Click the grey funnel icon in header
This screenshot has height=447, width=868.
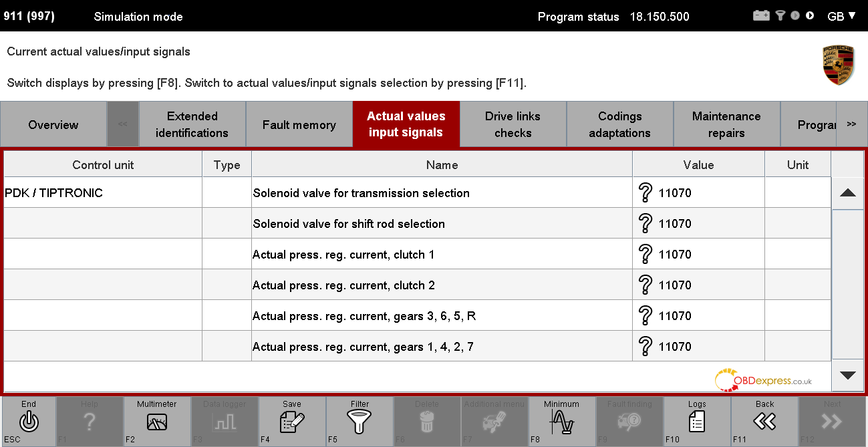tap(780, 15)
